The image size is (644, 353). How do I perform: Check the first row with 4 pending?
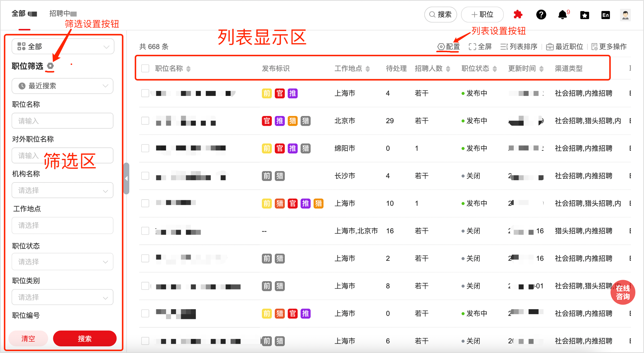pos(145,93)
